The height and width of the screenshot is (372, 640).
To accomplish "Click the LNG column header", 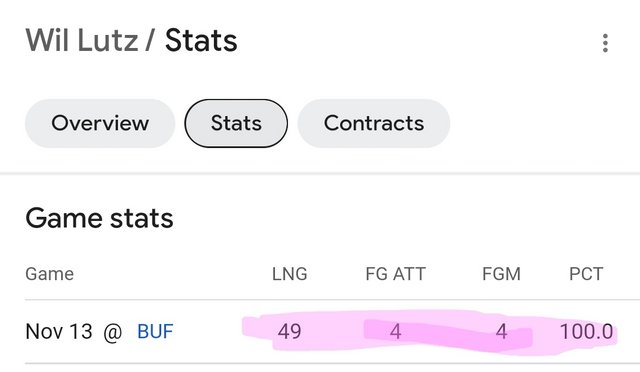I will (290, 274).
